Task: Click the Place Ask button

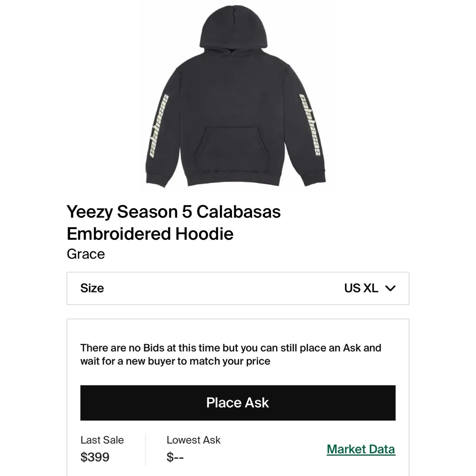Action: click(x=238, y=403)
